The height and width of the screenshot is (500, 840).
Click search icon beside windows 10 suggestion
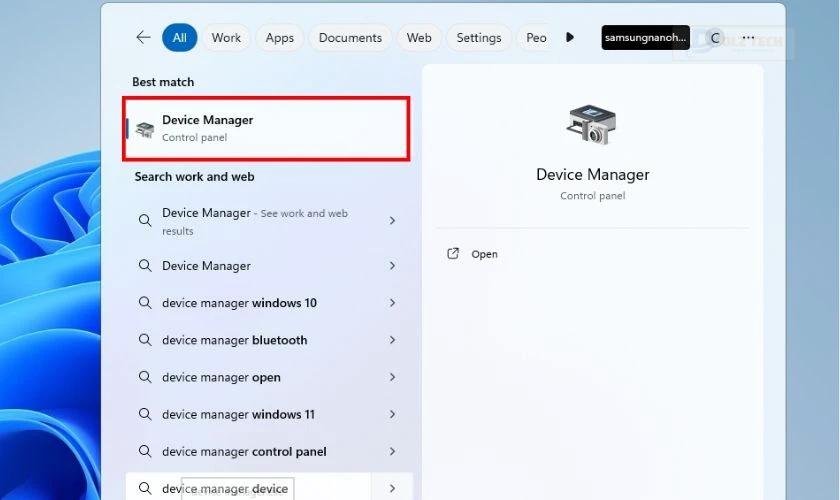[145, 303]
